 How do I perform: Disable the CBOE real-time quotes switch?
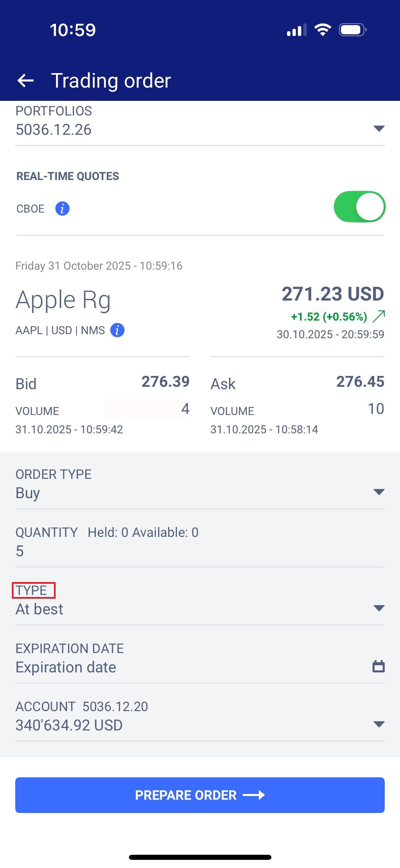[x=359, y=207]
